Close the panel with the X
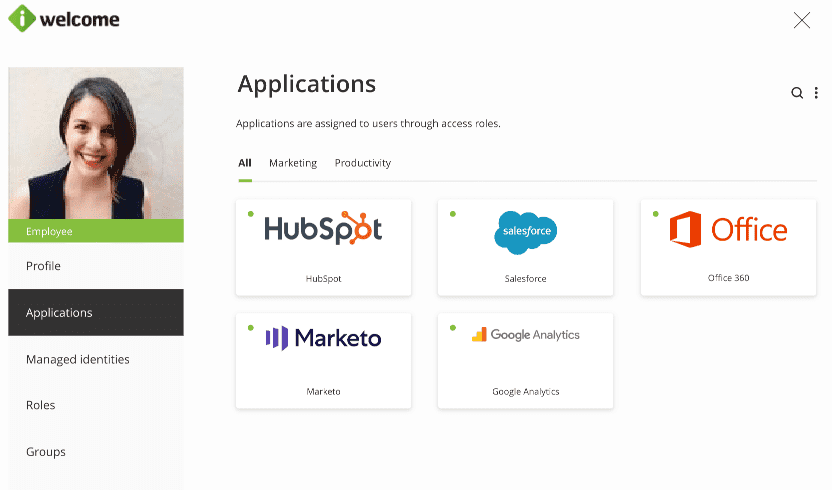The width and height of the screenshot is (832, 490). tap(801, 20)
